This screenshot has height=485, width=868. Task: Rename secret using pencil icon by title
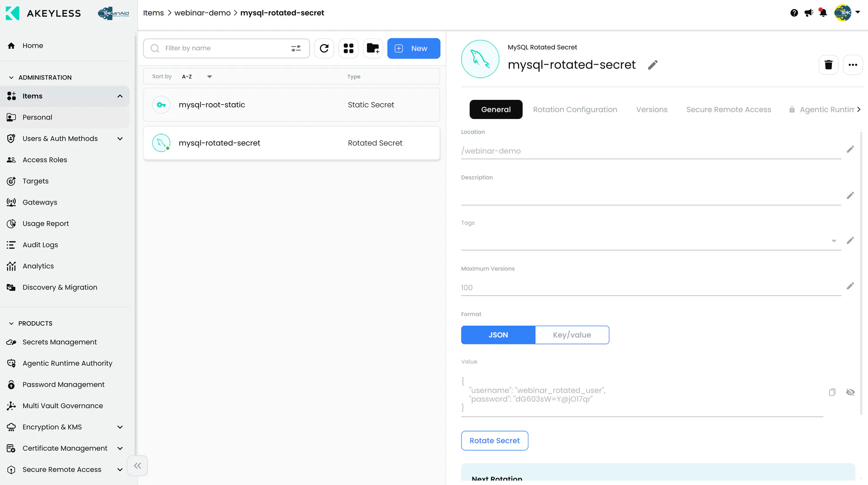click(x=653, y=65)
